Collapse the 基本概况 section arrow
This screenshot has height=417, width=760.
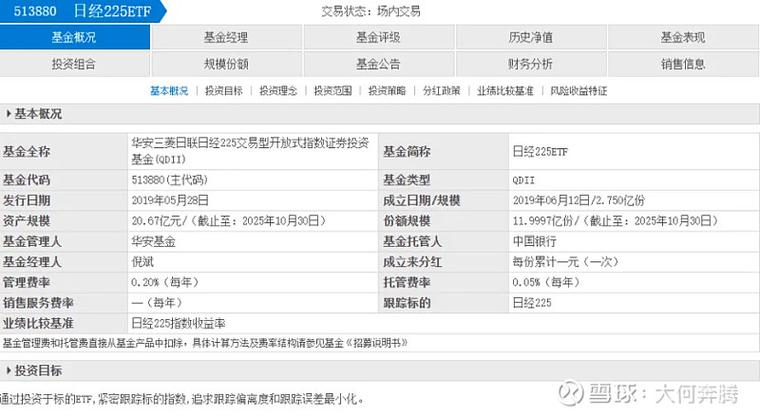tap(9, 114)
